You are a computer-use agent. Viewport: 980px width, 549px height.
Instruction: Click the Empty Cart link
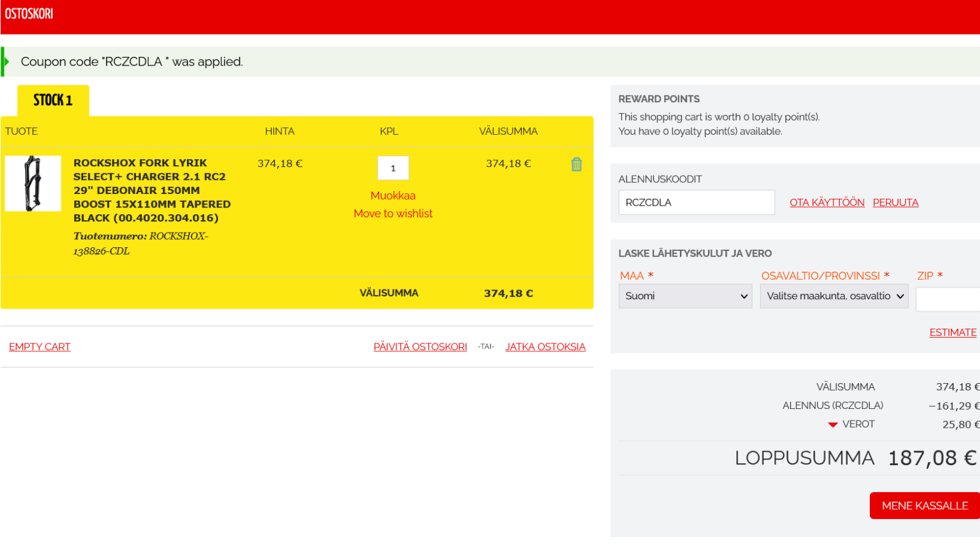[x=40, y=347]
